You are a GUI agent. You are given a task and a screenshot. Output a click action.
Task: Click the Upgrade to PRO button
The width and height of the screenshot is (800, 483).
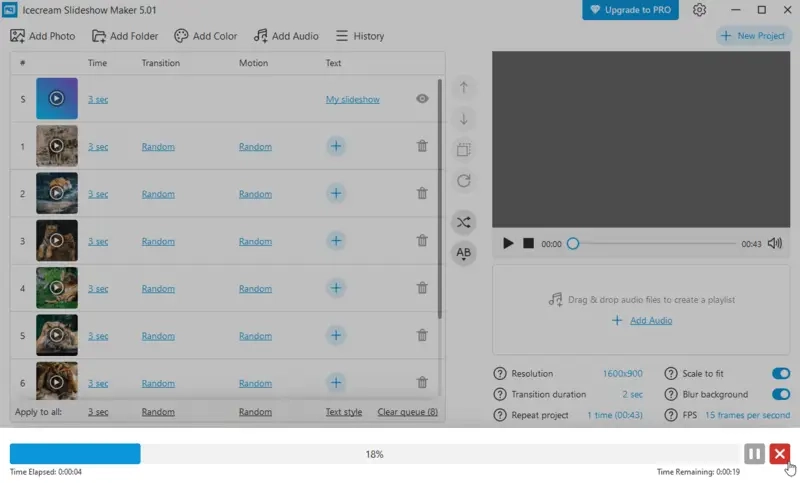tap(630, 10)
